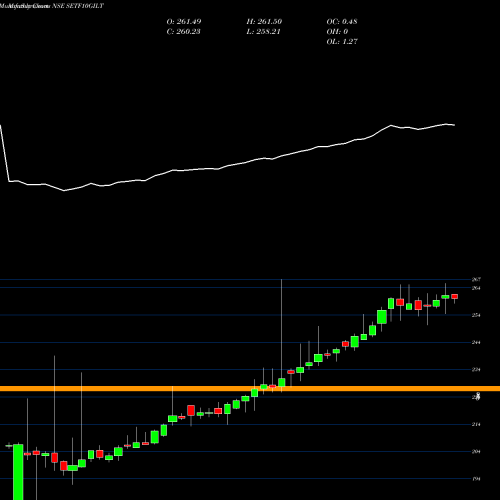Click the 254 price axis label
500x500 pixels.
[476, 315]
